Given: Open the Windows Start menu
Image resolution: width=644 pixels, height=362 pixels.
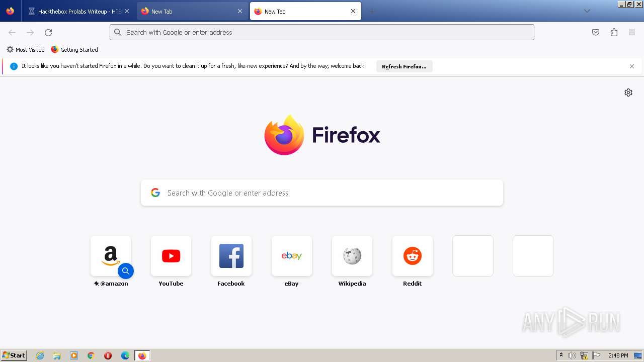Looking at the screenshot, I should point(14,355).
